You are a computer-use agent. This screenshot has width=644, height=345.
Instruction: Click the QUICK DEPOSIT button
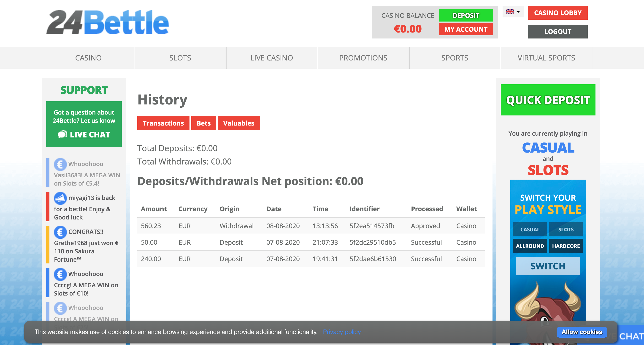tap(548, 100)
